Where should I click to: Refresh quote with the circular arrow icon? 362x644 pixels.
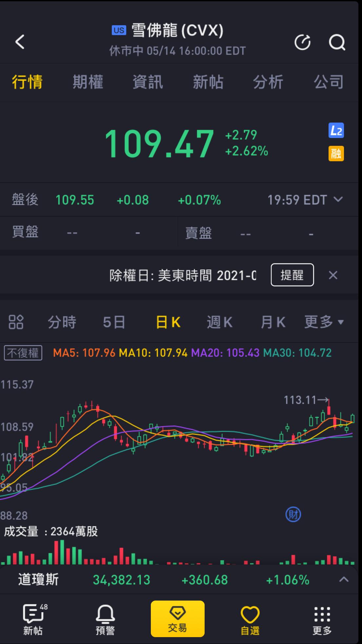302,42
